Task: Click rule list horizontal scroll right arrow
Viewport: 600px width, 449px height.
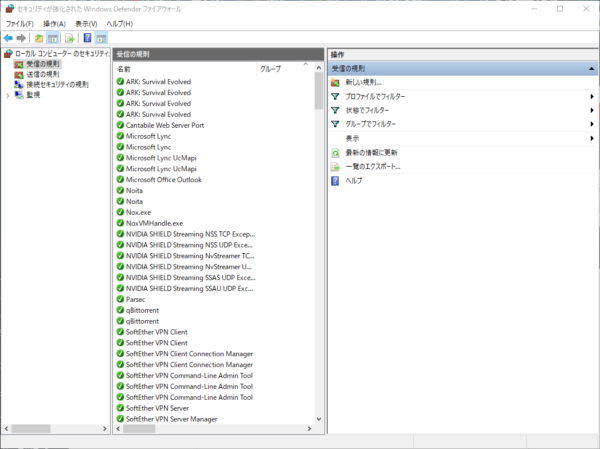Action: click(309, 429)
